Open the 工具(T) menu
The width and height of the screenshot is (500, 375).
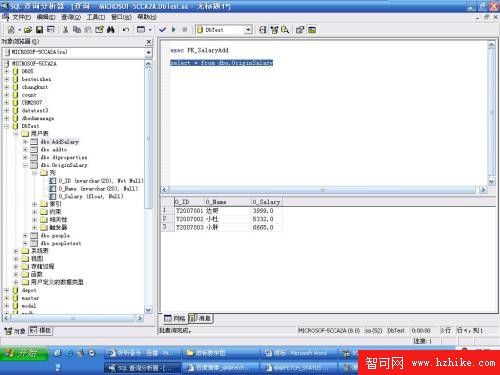pyautogui.click(x=96, y=17)
